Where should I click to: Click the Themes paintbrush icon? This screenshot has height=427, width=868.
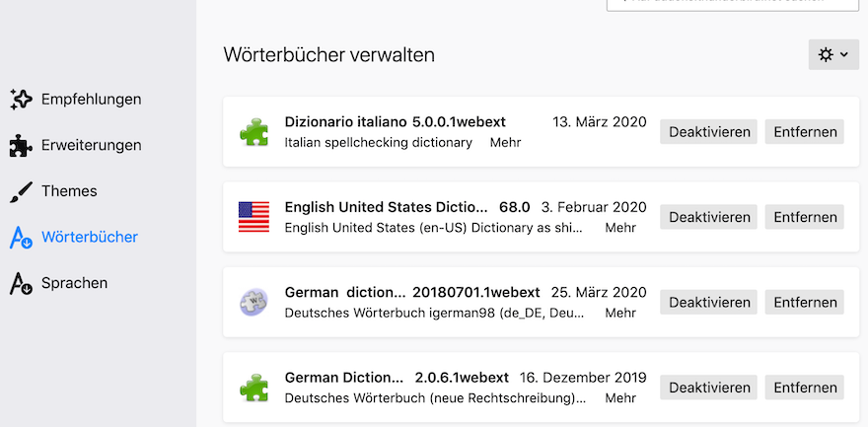(x=21, y=191)
